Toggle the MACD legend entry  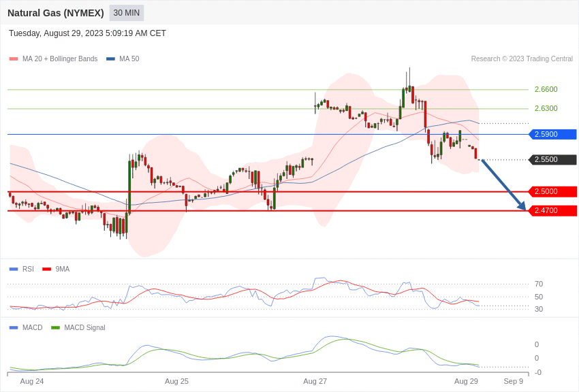point(26,327)
